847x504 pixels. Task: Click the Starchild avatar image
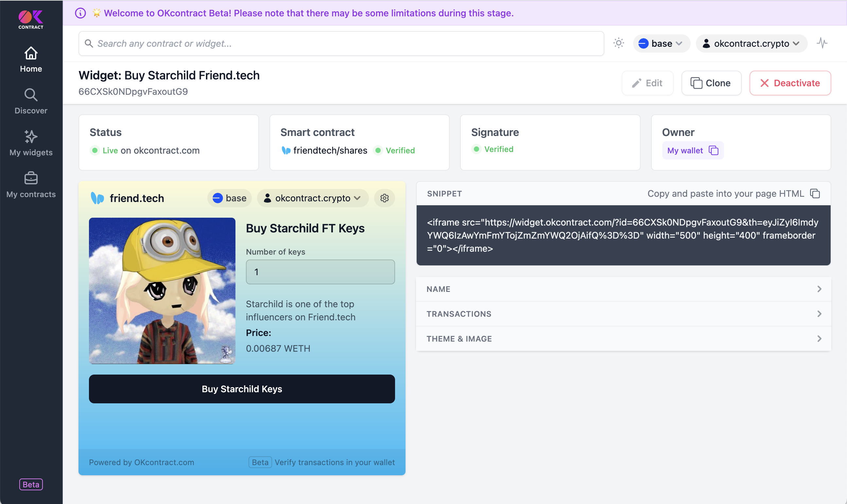(x=162, y=291)
